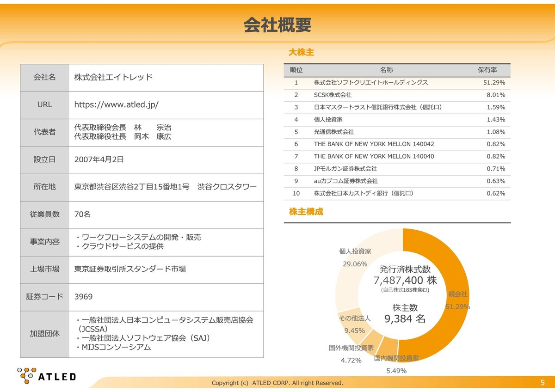Select the 70名 employee count
Image resolution: width=555 pixels, height=392 pixels.
pyautogui.click(x=83, y=214)
